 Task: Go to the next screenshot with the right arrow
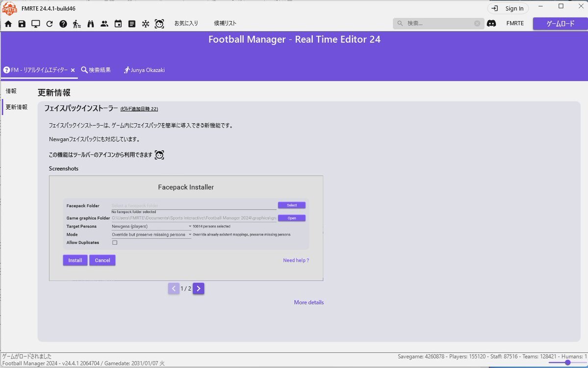point(199,289)
